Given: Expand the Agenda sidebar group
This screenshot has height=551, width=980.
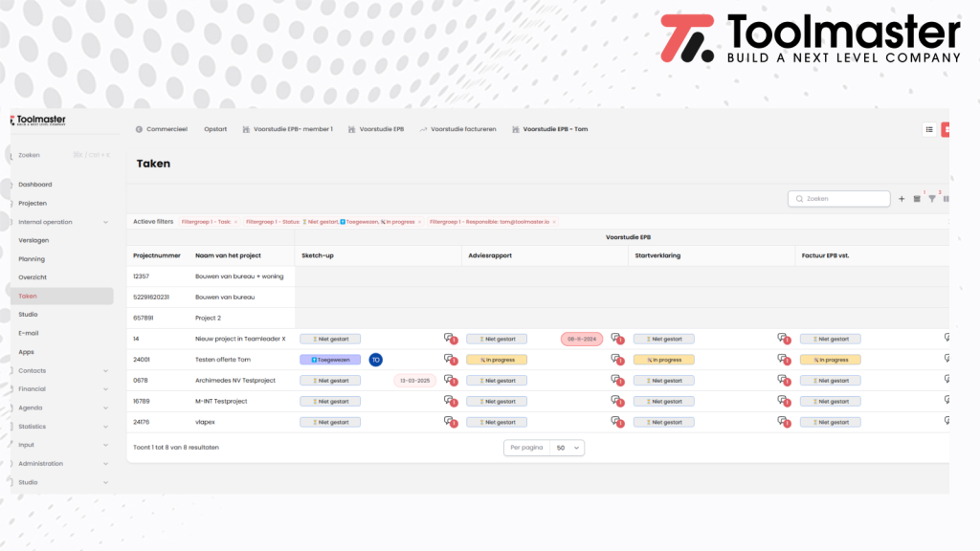Looking at the screenshot, I should (105, 408).
